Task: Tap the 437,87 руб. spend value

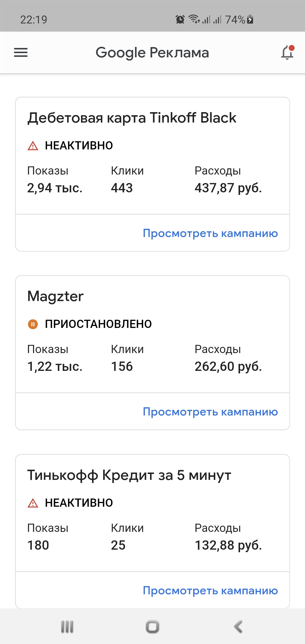Action: point(228,188)
